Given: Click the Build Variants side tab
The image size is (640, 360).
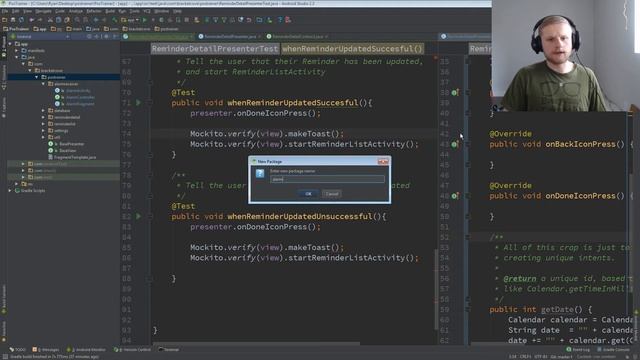Looking at the screenshot, I should [3, 299].
